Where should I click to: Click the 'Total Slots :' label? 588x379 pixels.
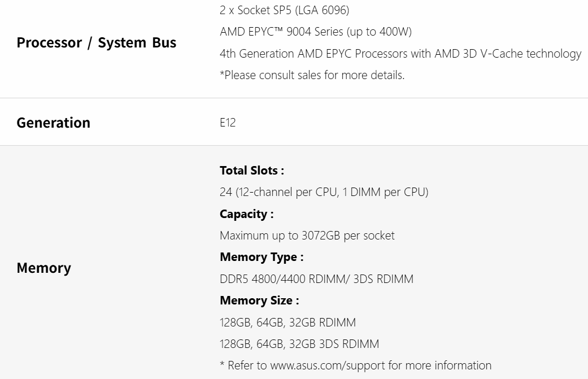pyautogui.click(x=251, y=170)
